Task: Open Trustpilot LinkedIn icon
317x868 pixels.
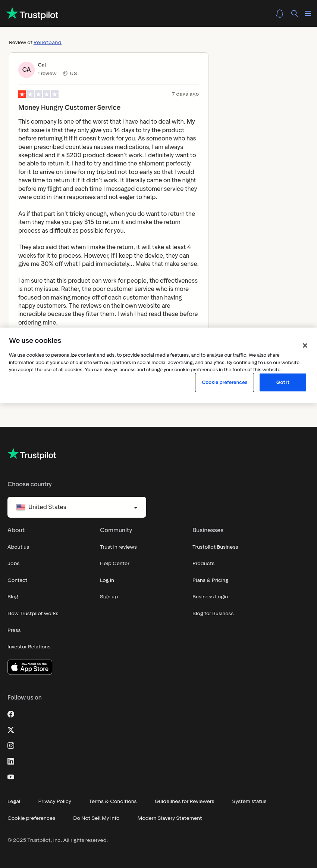Action: (x=11, y=761)
